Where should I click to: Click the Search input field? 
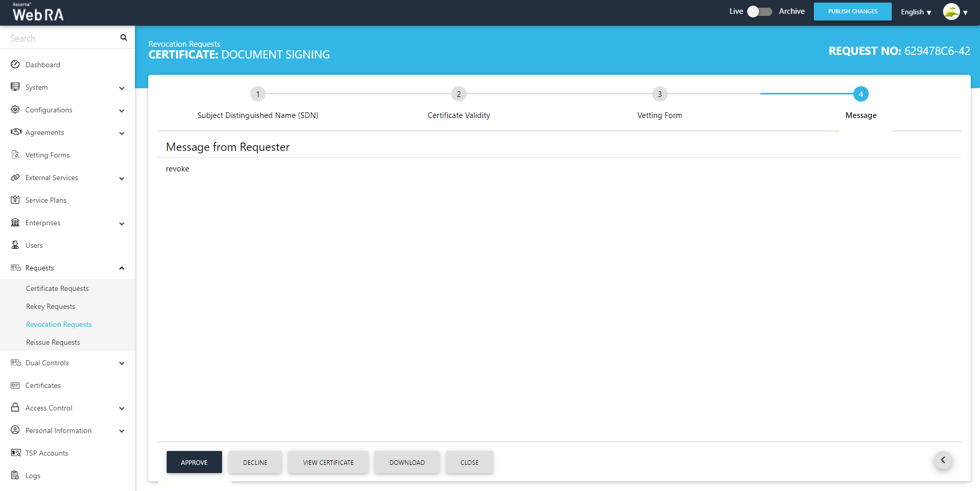62,38
